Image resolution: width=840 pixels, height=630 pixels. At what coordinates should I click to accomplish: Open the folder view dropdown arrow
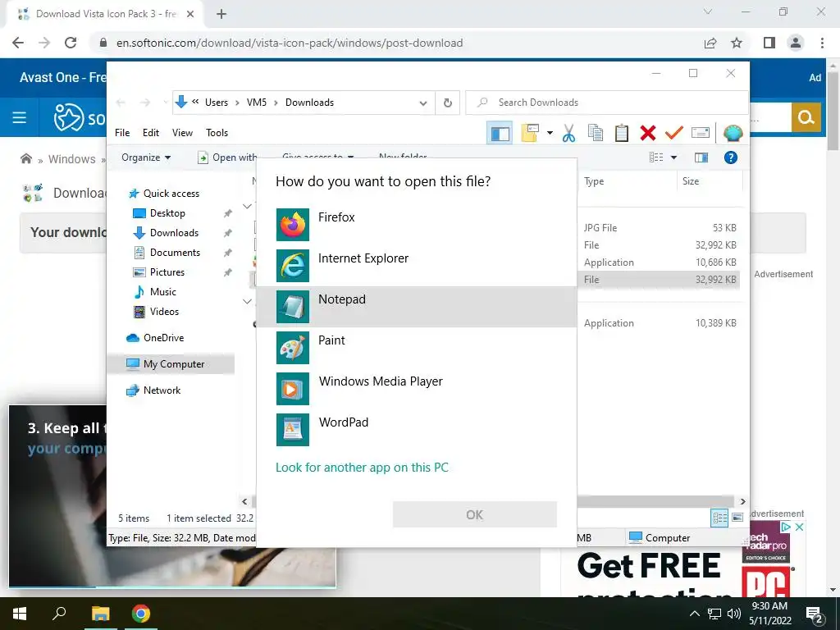tap(550, 133)
